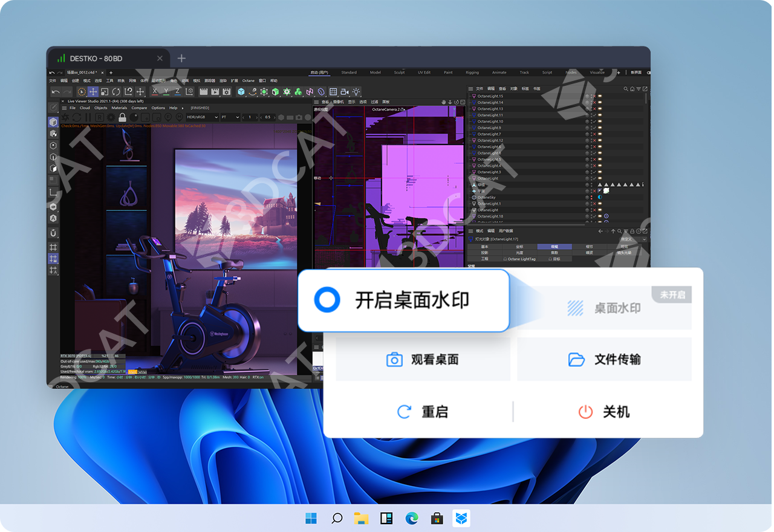Click the 桌面水印 button
Screen dimensions: 774x532
point(604,308)
